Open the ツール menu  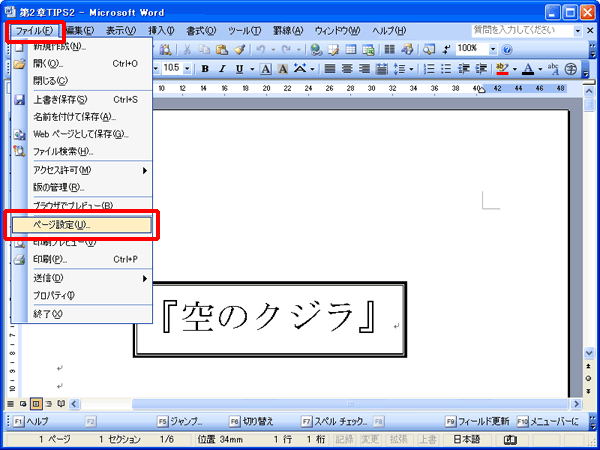244,31
